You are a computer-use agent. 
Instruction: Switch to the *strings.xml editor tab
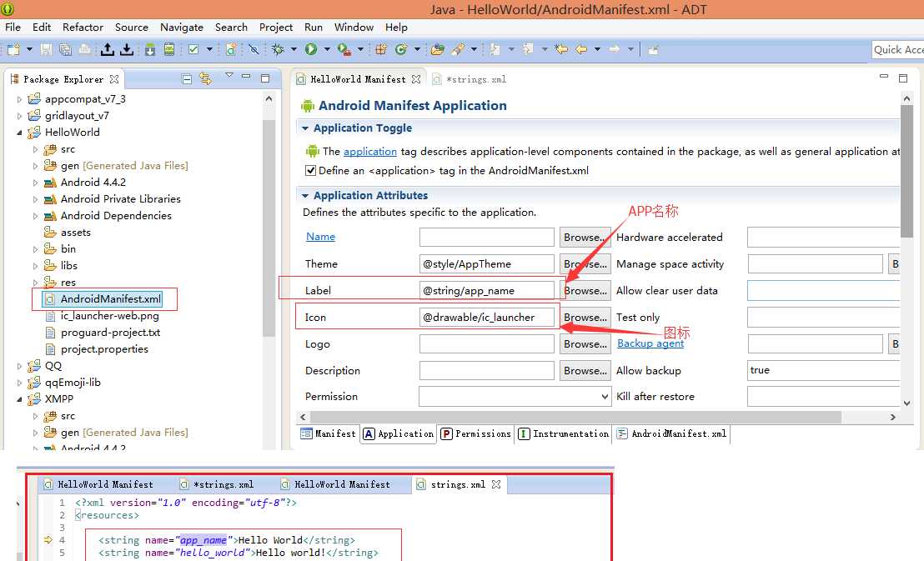470,79
